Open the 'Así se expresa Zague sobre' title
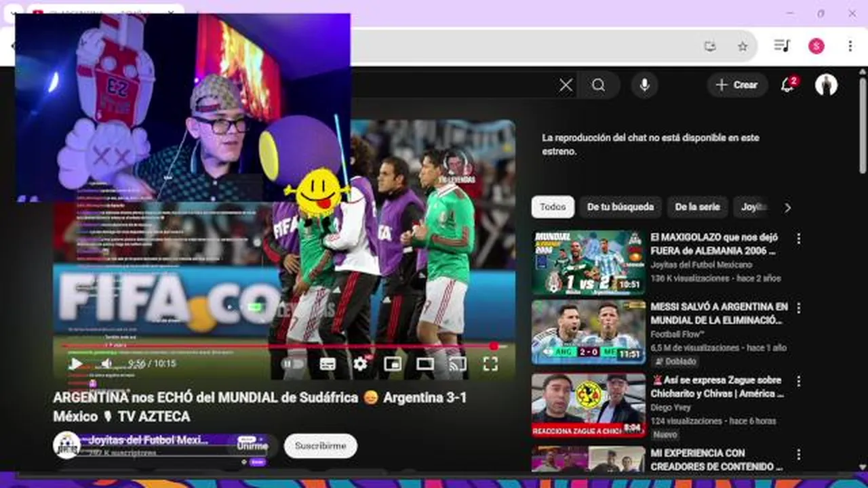Screen dimensions: 868x488 pos(717,386)
